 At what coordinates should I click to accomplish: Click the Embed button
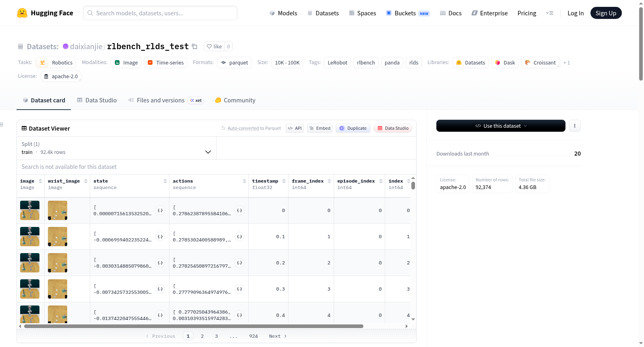[320, 128]
